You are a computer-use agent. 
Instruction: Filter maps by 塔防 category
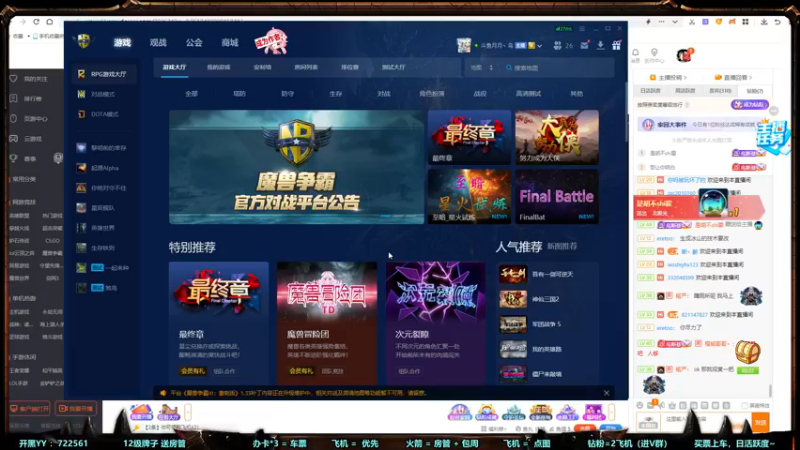coord(239,94)
